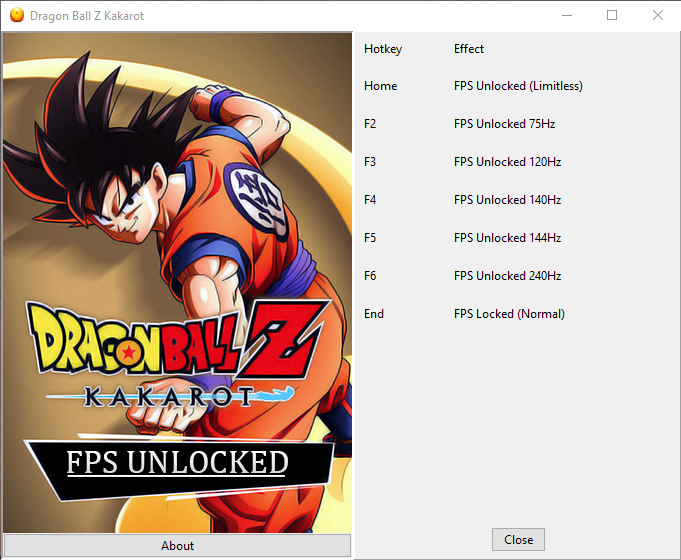Viewport: 681px width, 560px height.
Task: Click FPS Unlocked (Limitless) effect text
Action: (518, 86)
